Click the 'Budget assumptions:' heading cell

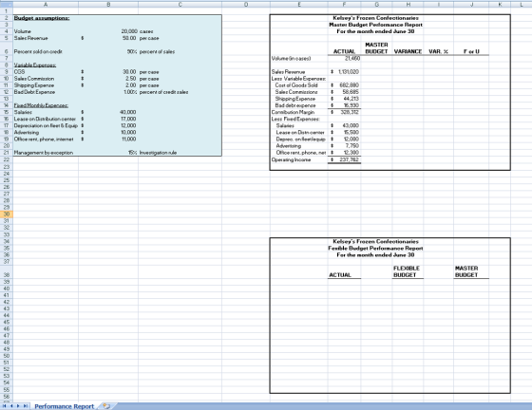pos(42,18)
